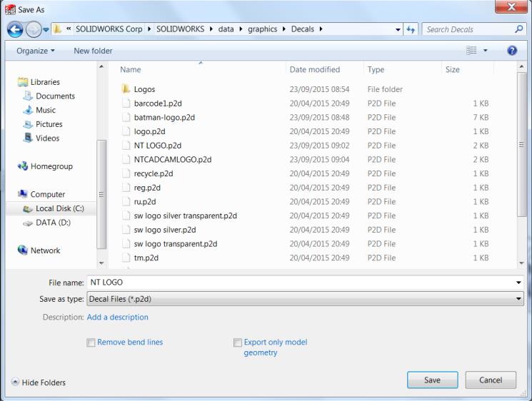Click the refresh button beside address bar

[410, 29]
